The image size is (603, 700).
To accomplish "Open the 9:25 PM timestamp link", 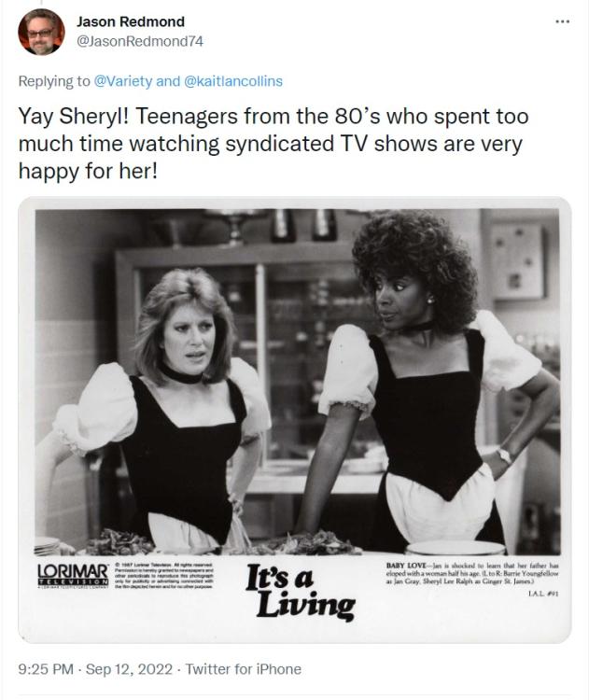I will tap(43, 669).
